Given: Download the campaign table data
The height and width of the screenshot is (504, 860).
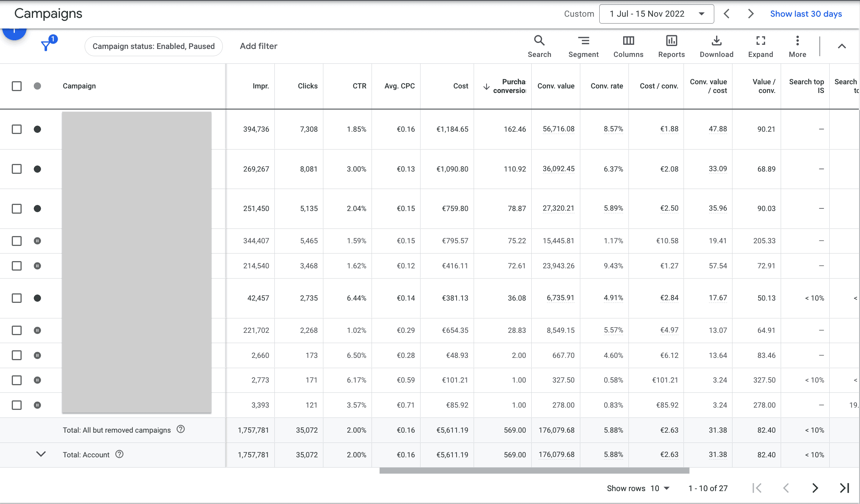Looking at the screenshot, I should tap(716, 46).
